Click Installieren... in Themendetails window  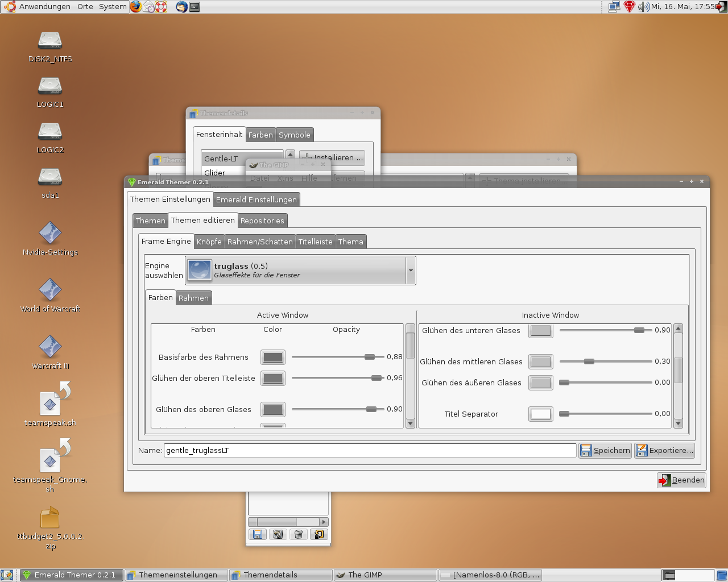pyautogui.click(x=332, y=157)
